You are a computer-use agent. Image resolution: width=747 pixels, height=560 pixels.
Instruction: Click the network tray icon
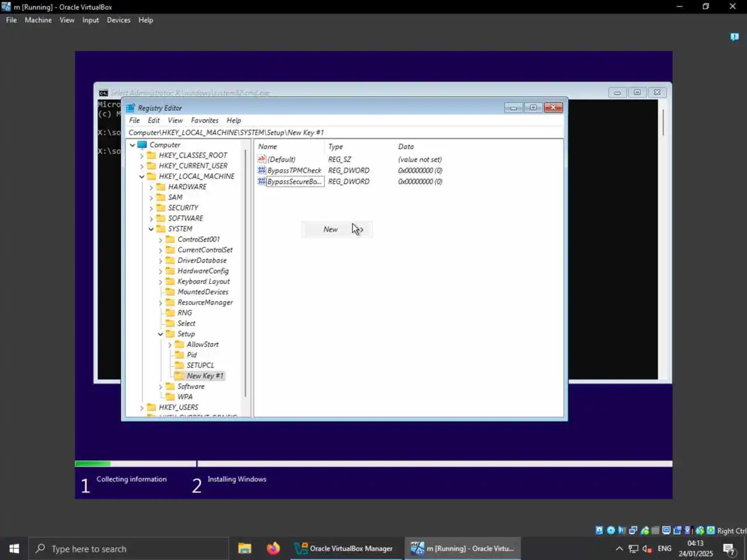coord(633,548)
